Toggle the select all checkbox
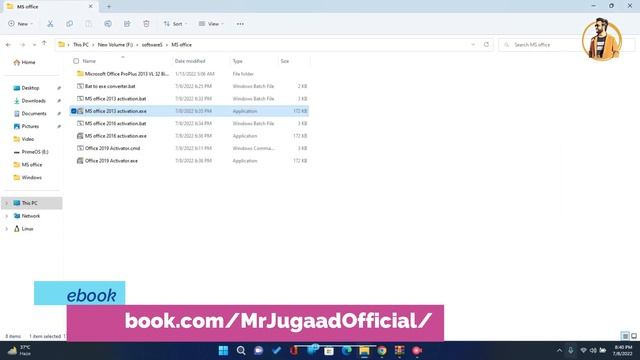Viewport: 640px width, 360px height. coord(76,61)
